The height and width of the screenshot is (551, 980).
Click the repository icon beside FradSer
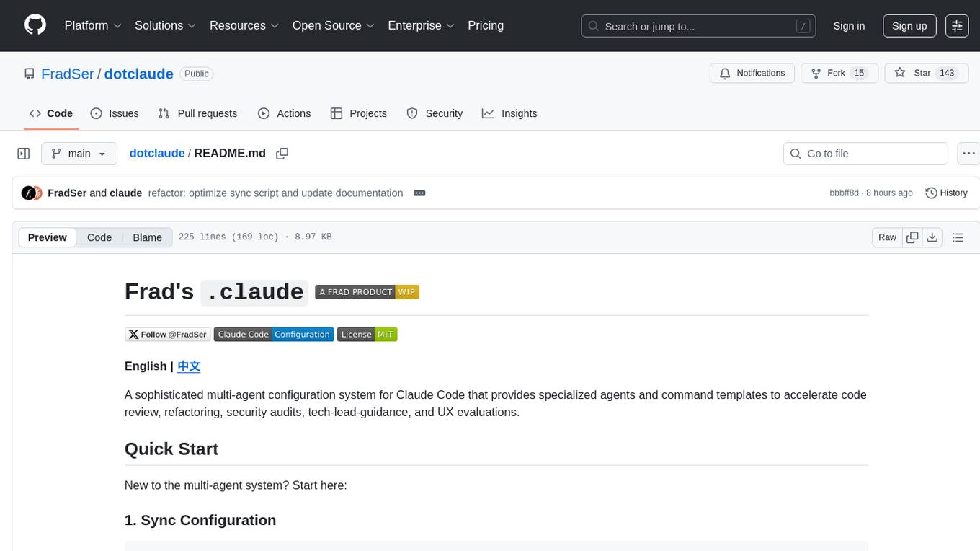[29, 74]
